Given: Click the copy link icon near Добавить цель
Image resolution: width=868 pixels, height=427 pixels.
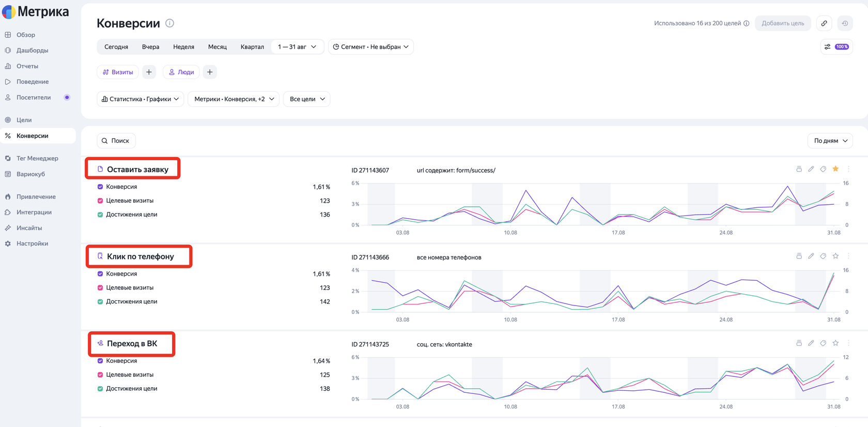Looking at the screenshot, I should [824, 23].
